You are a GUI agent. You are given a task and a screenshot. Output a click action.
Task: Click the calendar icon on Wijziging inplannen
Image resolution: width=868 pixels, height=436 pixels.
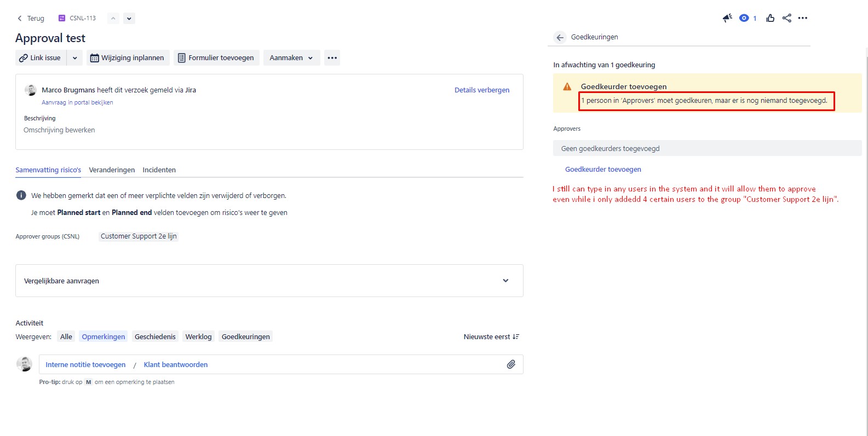(95, 58)
